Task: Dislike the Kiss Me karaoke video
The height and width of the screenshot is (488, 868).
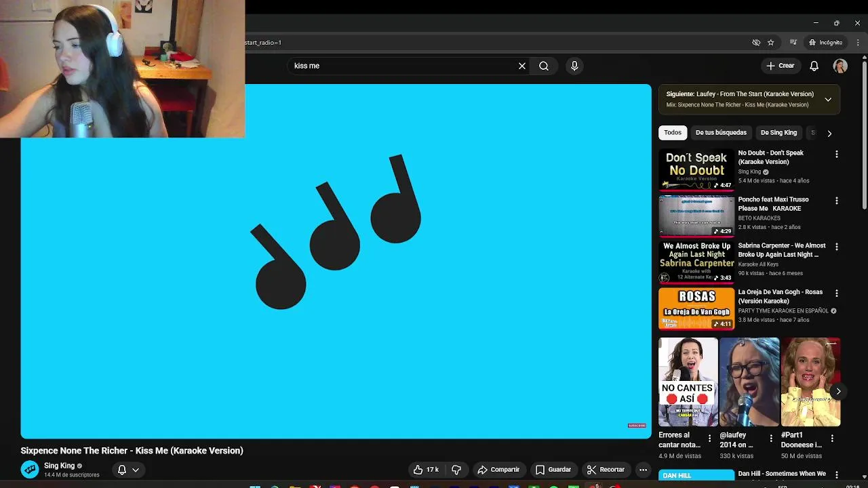Action: coord(456,470)
